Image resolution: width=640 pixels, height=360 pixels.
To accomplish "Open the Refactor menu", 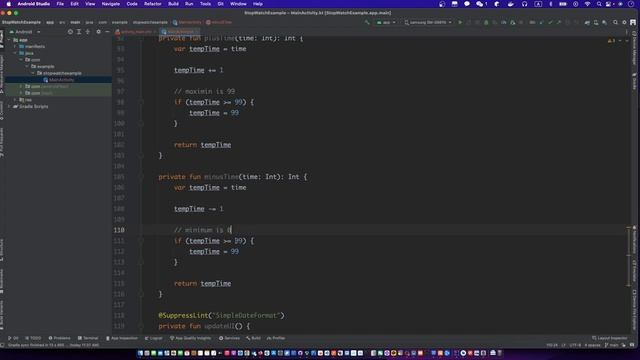I will pos(153,4).
